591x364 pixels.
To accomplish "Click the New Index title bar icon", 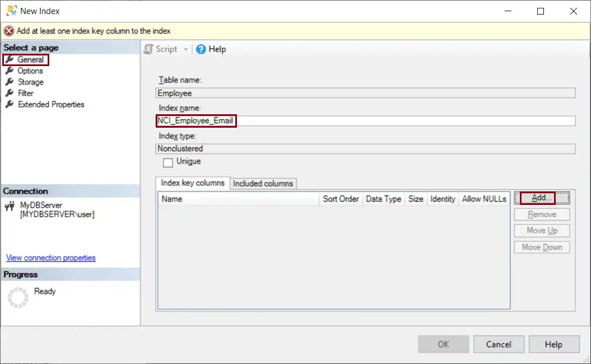I will coord(11,11).
